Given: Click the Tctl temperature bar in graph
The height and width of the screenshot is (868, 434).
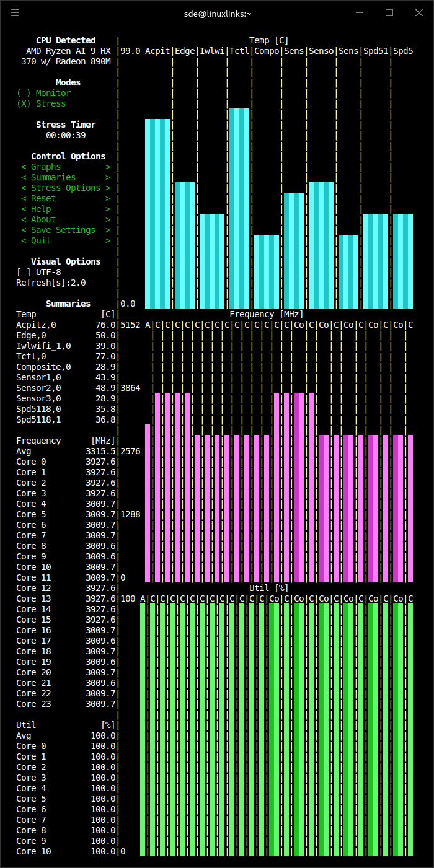Looking at the screenshot, I should tap(239, 208).
